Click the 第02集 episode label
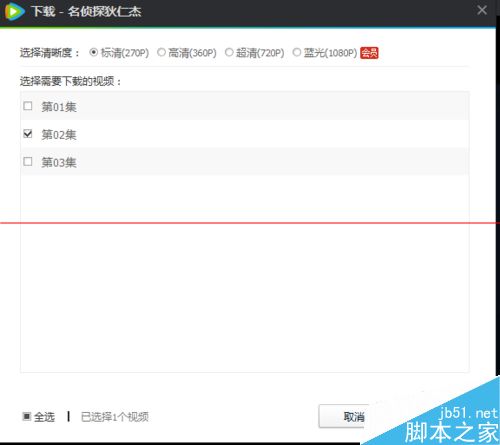The width and height of the screenshot is (500, 445). click(59, 135)
